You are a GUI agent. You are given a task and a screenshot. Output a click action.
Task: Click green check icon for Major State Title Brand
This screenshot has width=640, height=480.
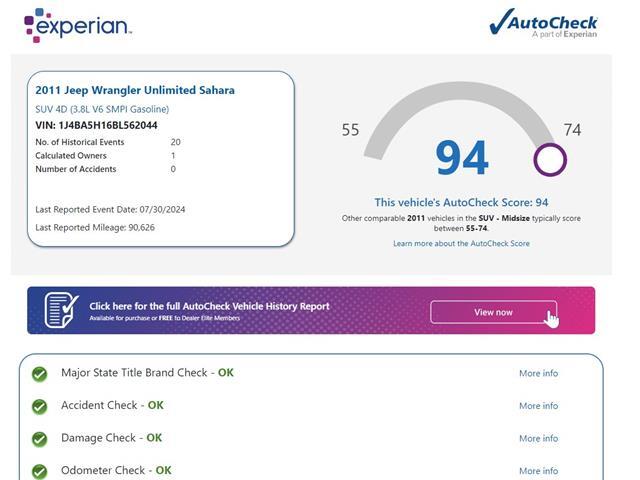40,374
